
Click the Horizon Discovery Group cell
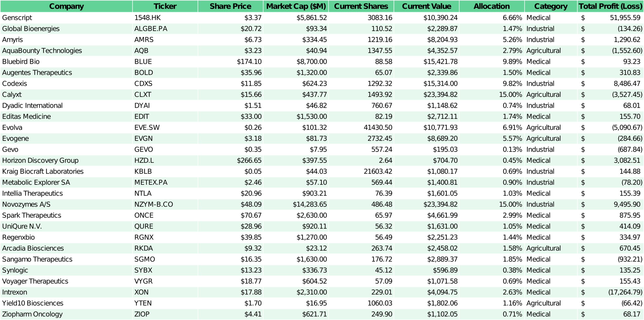coord(66,161)
